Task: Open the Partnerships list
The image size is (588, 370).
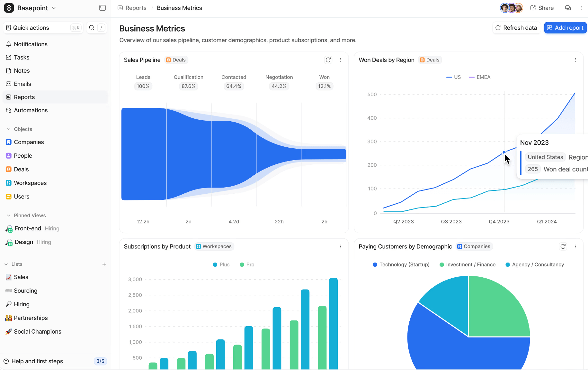Action: click(55, 318)
